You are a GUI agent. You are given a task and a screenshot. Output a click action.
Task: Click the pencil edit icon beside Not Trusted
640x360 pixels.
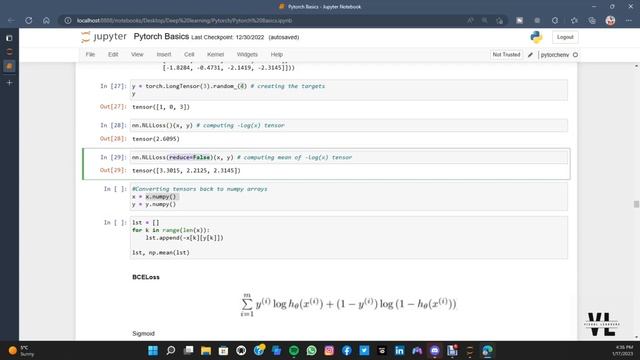pos(530,55)
